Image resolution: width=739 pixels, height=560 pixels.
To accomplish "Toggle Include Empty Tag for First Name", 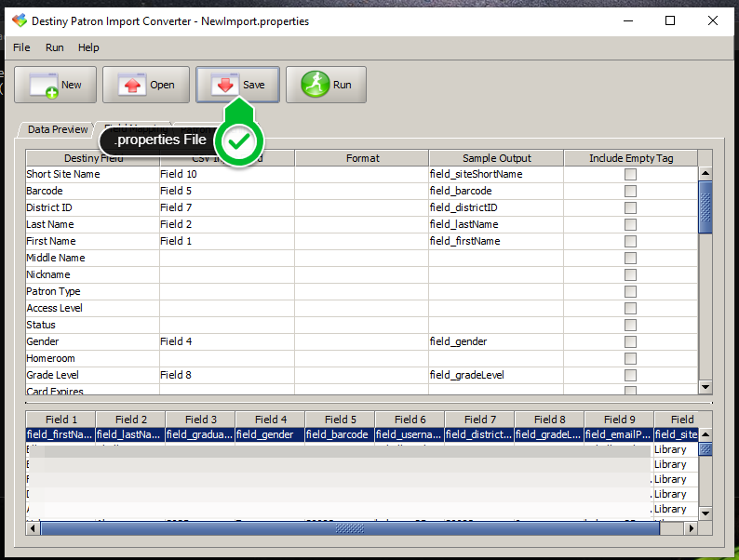I will pyautogui.click(x=630, y=241).
